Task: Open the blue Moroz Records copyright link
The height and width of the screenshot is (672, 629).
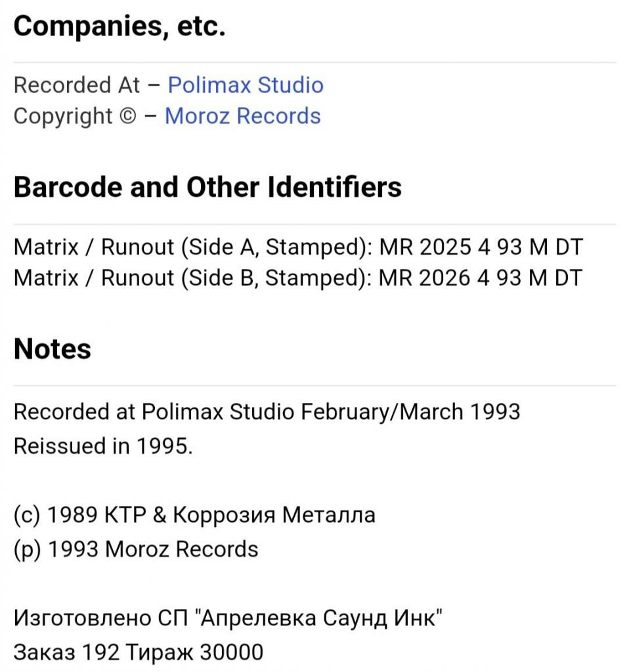Action: pos(243,116)
